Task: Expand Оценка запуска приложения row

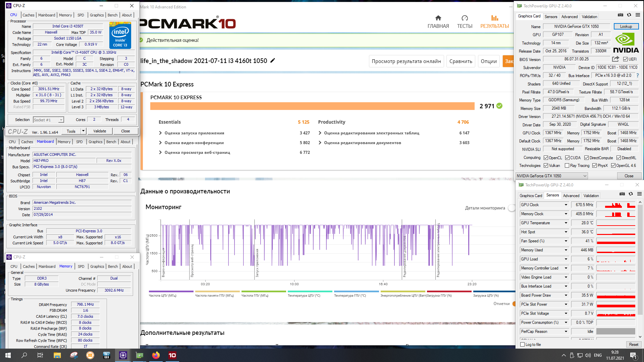Action: coord(192,133)
